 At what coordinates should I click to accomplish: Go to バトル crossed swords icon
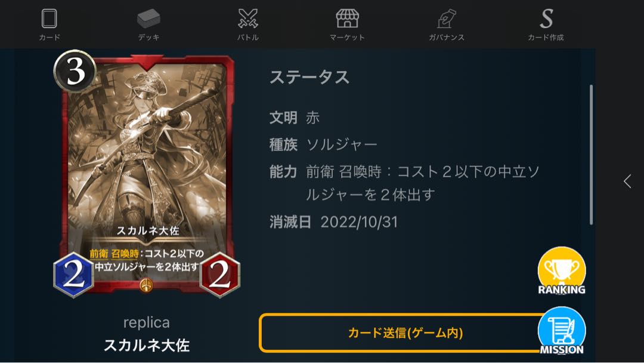[248, 19]
